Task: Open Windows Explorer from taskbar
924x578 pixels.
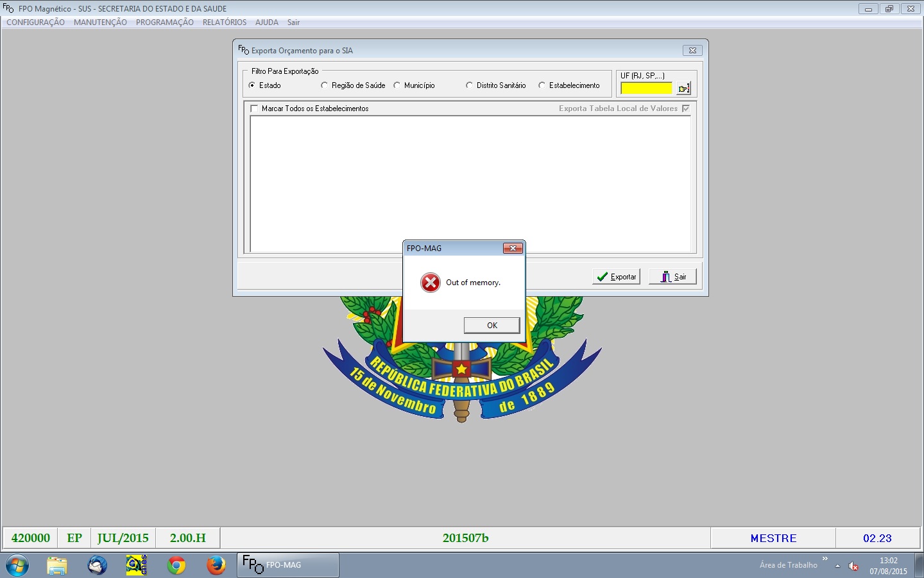Action: (x=57, y=565)
